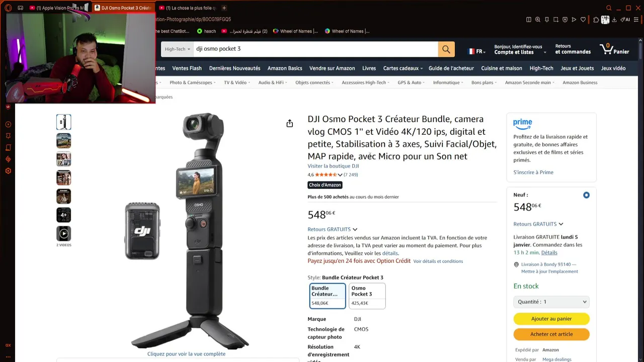Open the 2 VIDEOS play thumbnail

63,233
